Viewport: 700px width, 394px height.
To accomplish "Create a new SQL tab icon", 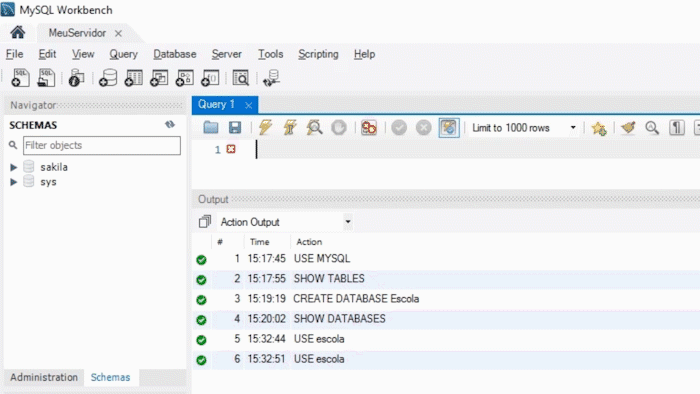I will point(20,78).
